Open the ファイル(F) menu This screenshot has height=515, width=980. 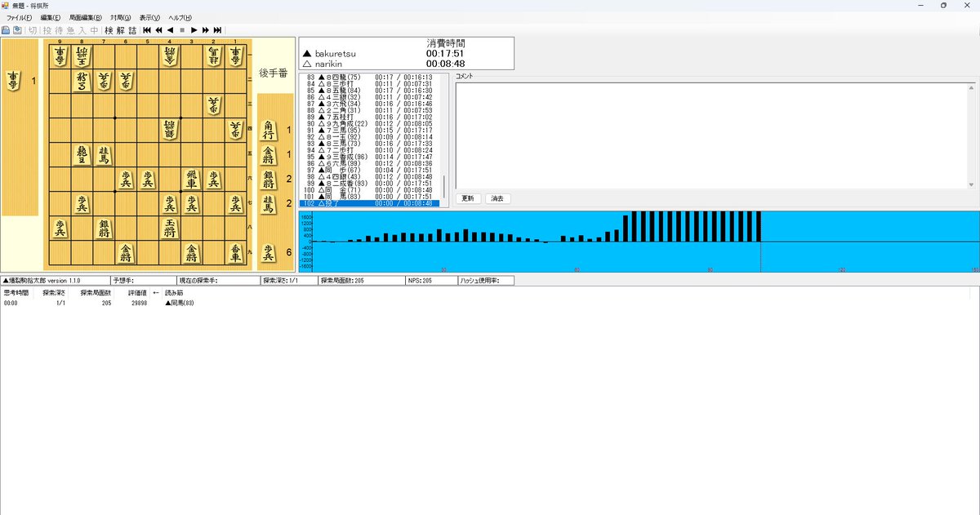click(20, 17)
